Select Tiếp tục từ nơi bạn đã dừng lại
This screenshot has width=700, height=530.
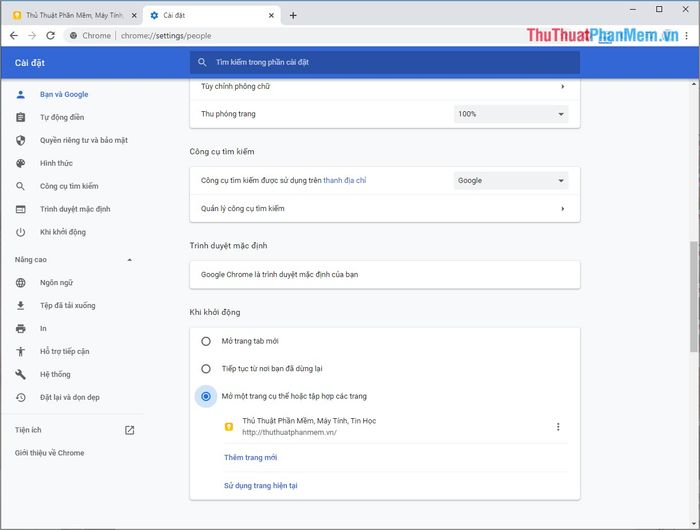[x=206, y=369]
